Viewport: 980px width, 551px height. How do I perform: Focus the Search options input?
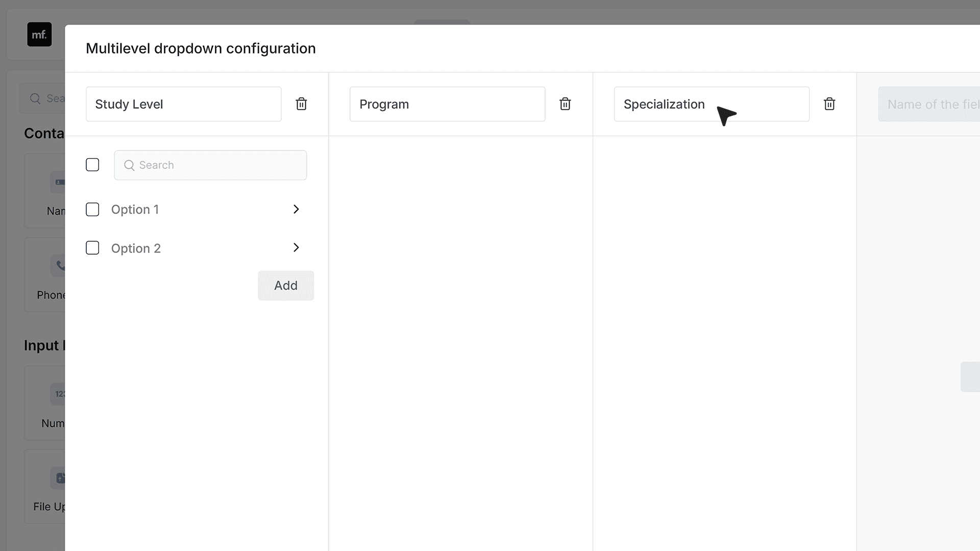coord(210,165)
